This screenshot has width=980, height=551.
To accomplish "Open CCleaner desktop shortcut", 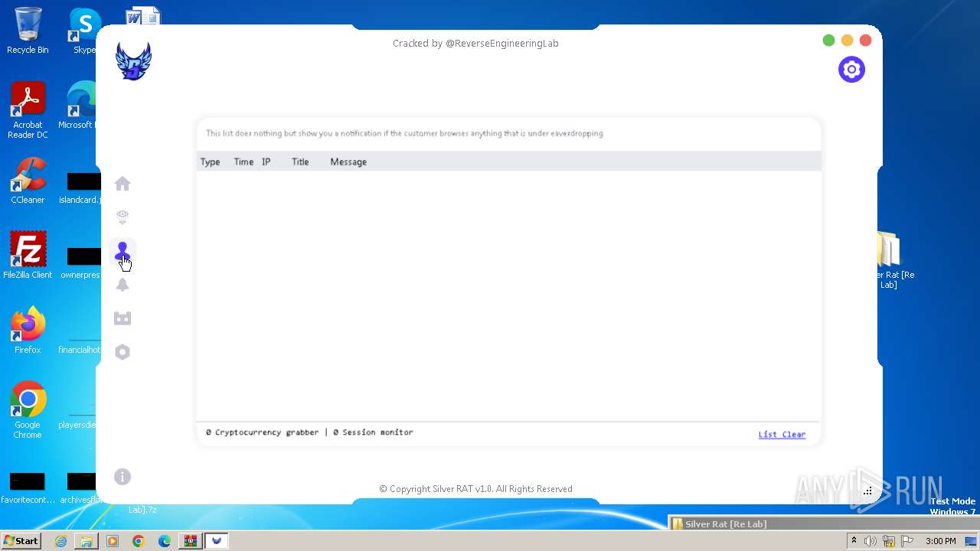I will point(28,181).
